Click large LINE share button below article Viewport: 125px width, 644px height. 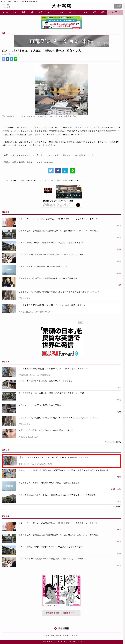(72, 171)
